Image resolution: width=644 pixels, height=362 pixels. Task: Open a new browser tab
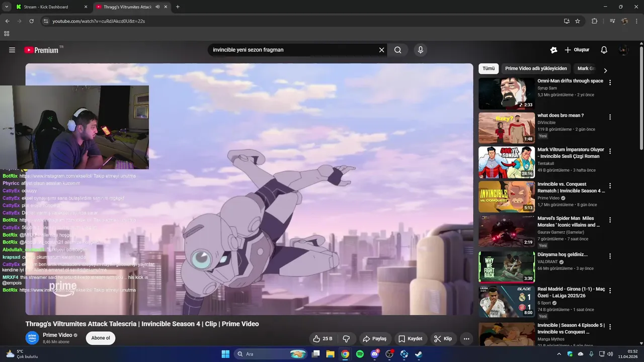178,7
